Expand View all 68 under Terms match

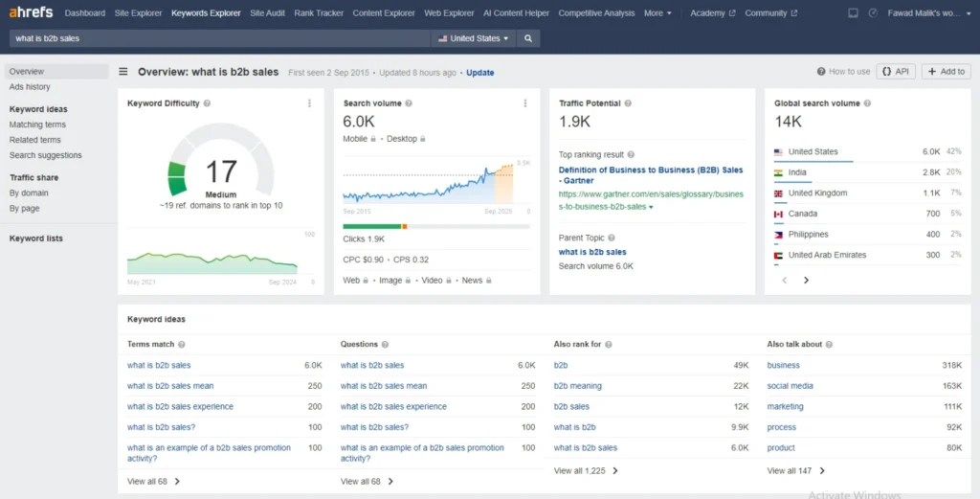[x=153, y=482]
